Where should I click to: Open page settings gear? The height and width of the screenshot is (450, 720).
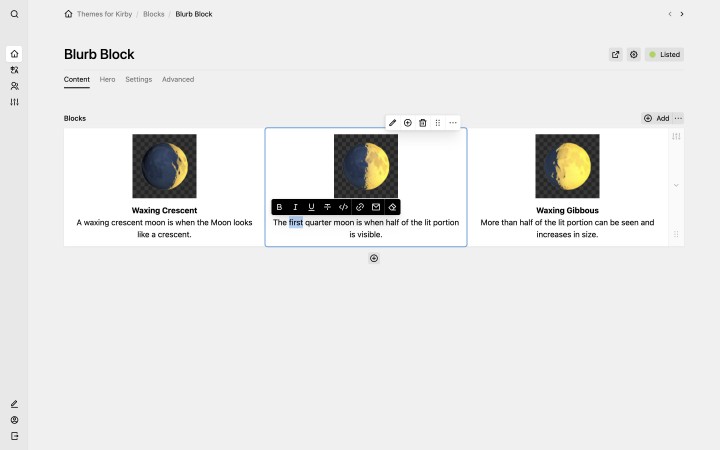point(634,54)
